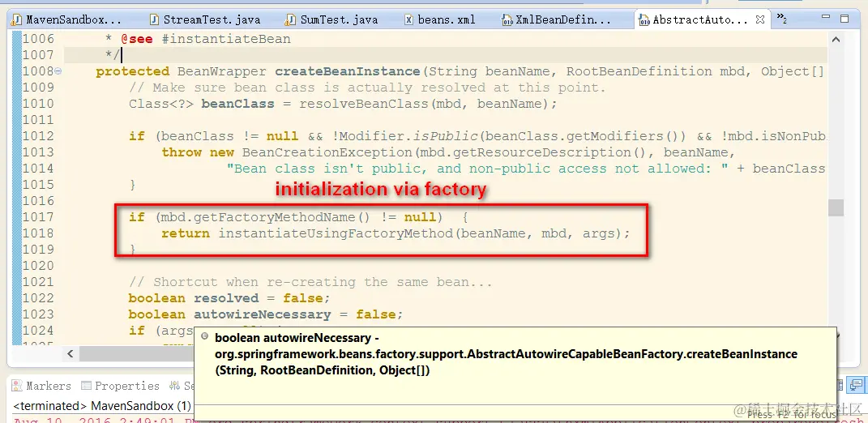This screenshot has width=868, height=423.
Task: Open the beans.xml editor tab
Action: [x=441, y=20]
